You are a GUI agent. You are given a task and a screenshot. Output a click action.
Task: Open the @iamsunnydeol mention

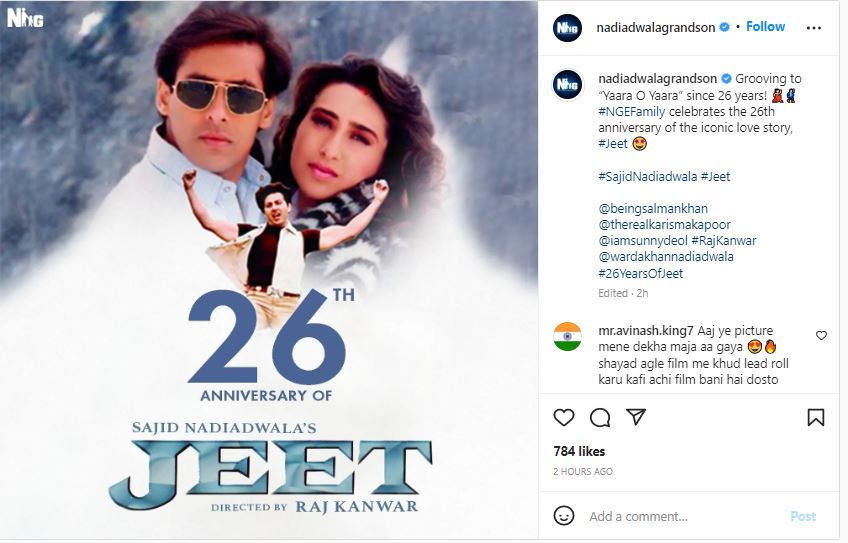tap(643, 241)
